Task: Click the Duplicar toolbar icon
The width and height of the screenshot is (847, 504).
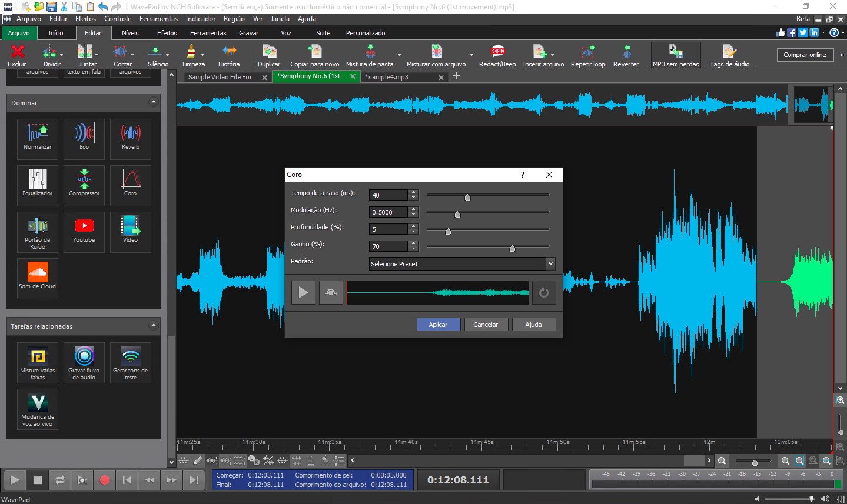Action: (268, 55)
